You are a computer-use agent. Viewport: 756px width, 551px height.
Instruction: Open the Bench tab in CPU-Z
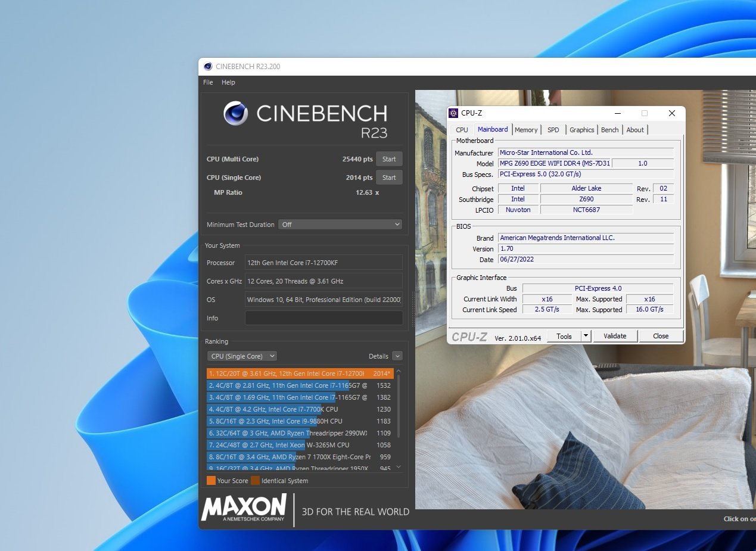point(609,130)
